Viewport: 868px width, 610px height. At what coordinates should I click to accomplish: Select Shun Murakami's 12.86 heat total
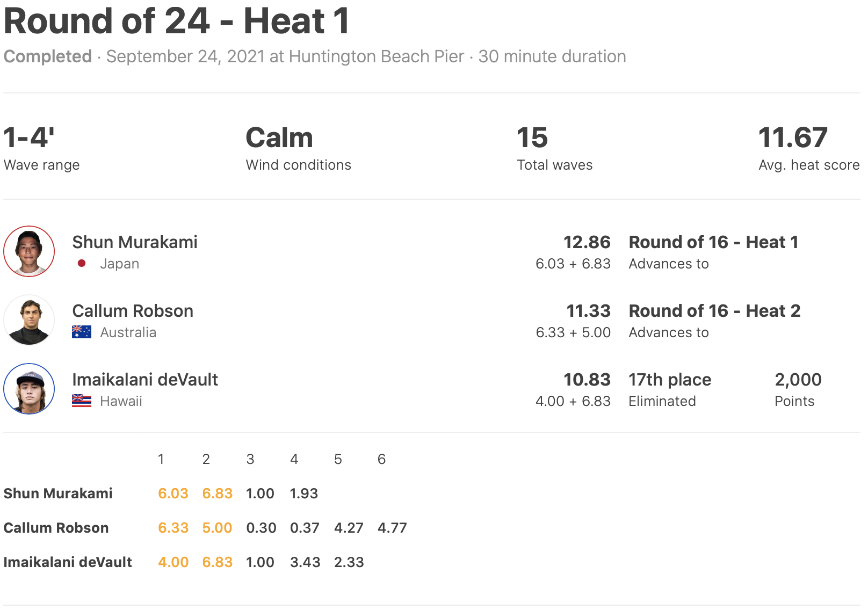click(x=587, y=242)
